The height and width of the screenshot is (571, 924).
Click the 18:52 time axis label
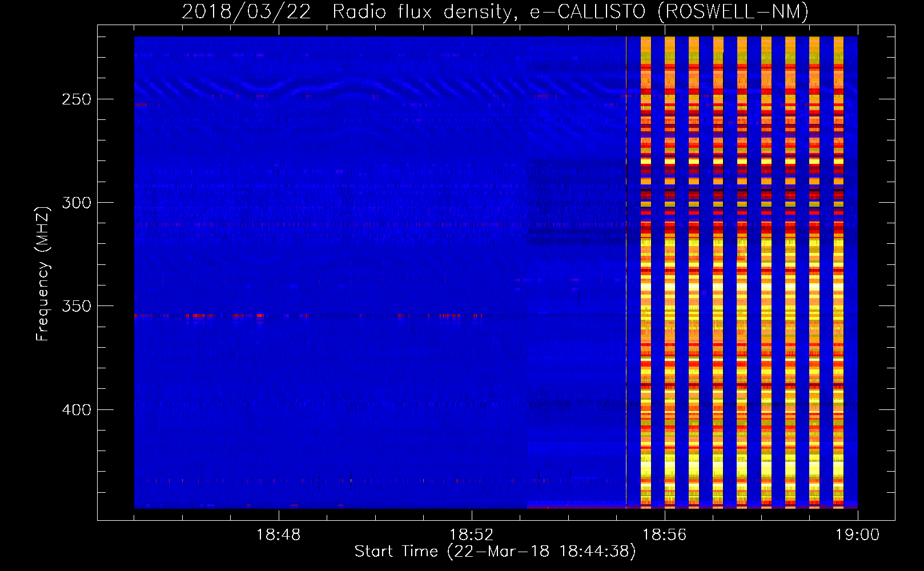tap(472, 535)
